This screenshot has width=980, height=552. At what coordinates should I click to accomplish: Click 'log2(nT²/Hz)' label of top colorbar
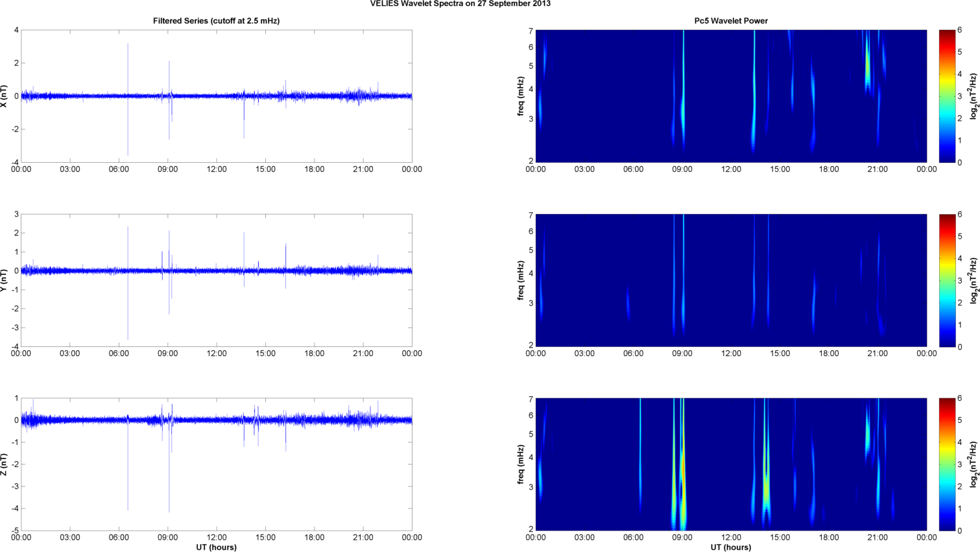974,96
